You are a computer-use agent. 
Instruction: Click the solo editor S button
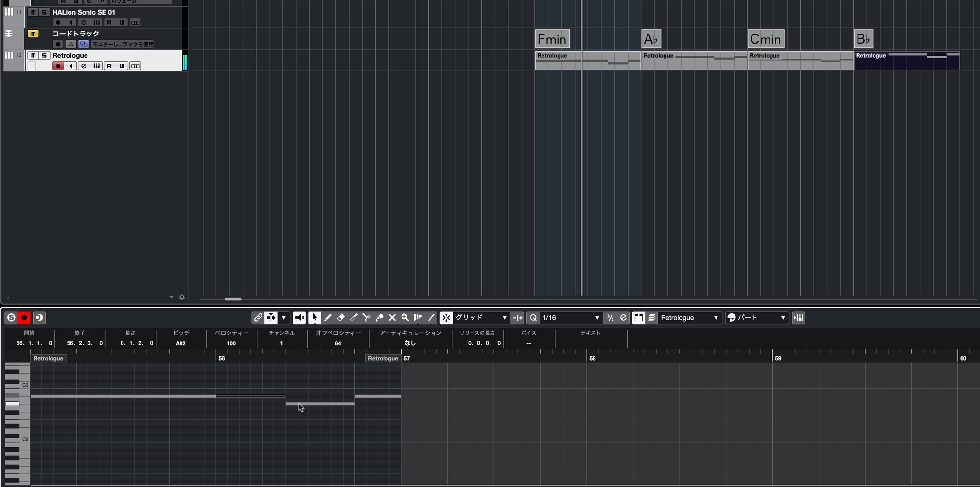pyautogui.click(x=11, y=318)
